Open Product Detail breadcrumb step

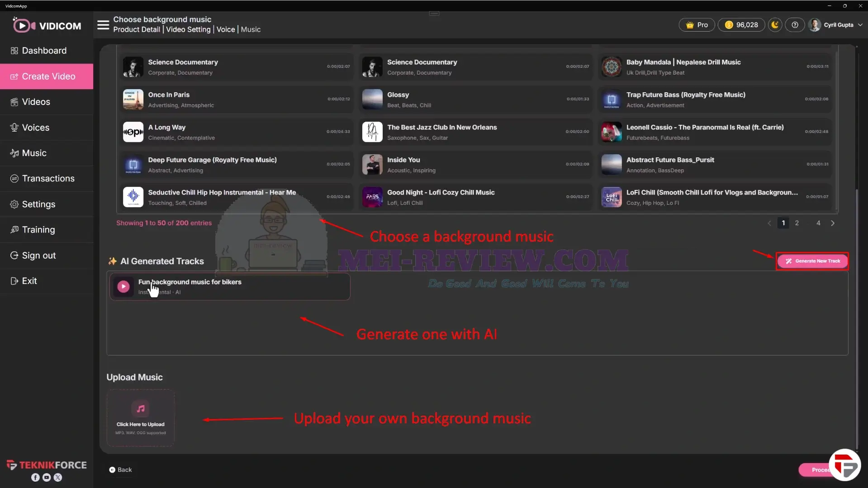(137, 29)
